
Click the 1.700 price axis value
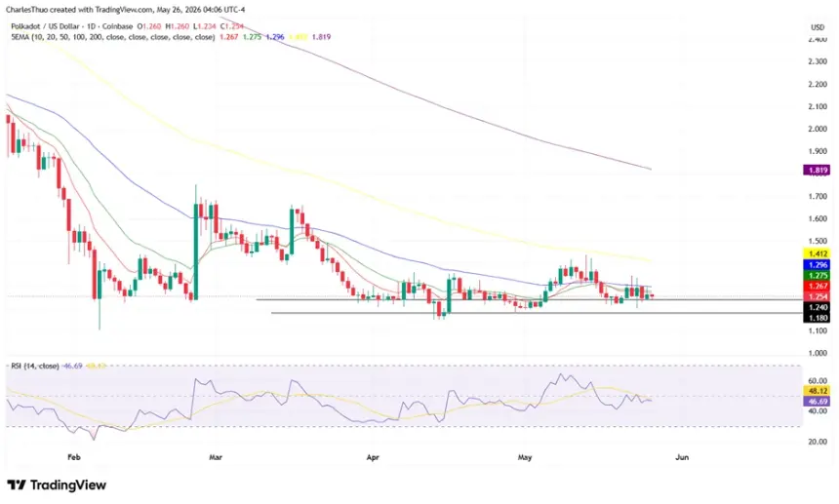[819, 197]
